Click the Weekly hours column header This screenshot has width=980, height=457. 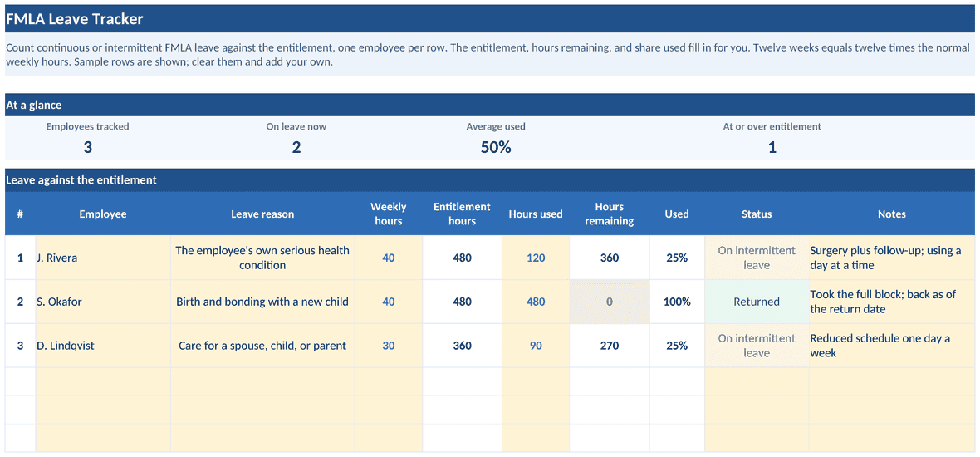pos(389,214)
